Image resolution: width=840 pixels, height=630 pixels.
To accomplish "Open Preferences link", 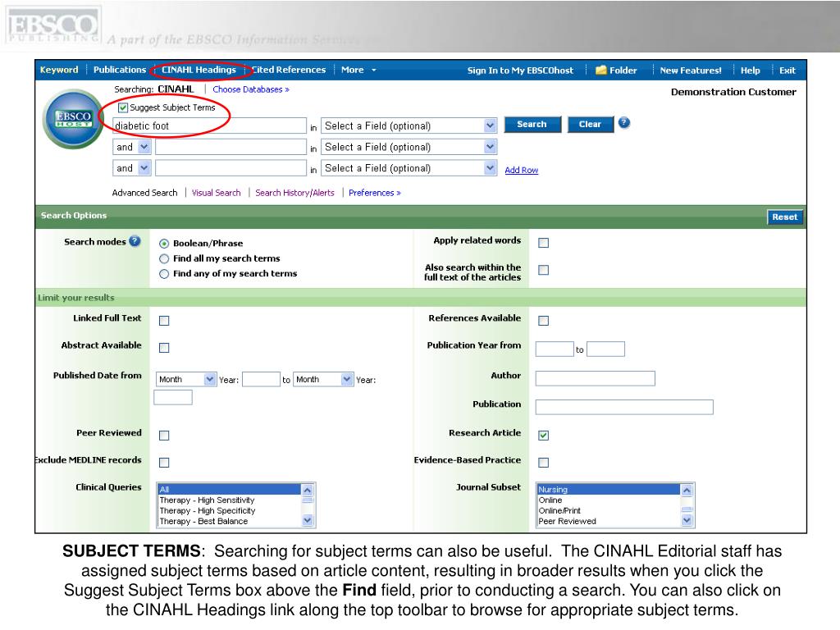I will 374,193.
